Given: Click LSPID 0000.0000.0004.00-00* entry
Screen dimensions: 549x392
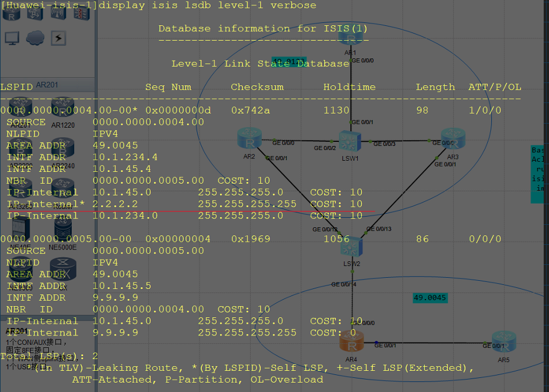Looking at the screenshot, I should 69,110.
